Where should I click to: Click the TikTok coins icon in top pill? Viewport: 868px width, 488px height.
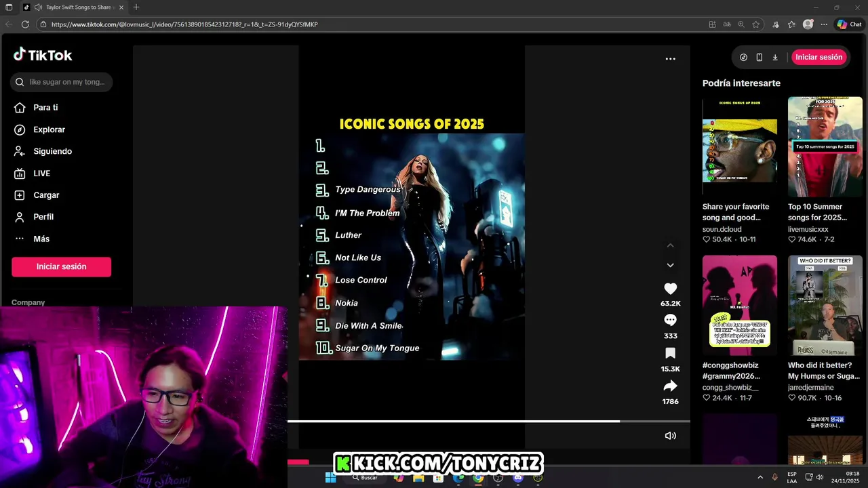743,58
